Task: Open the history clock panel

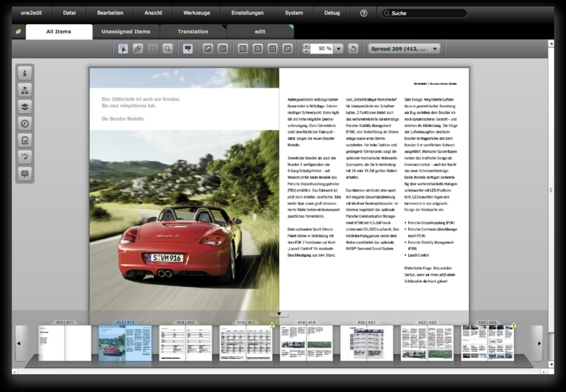Action: [x=25, y=123]
